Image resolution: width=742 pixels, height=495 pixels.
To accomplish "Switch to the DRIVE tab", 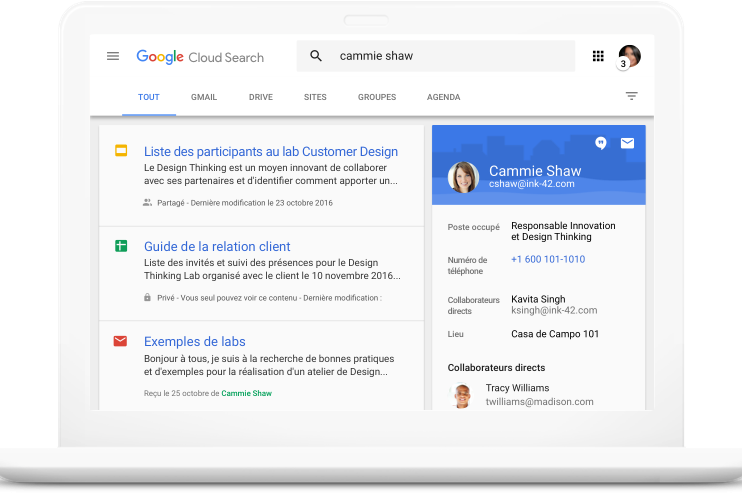I will tap(261, 97).
